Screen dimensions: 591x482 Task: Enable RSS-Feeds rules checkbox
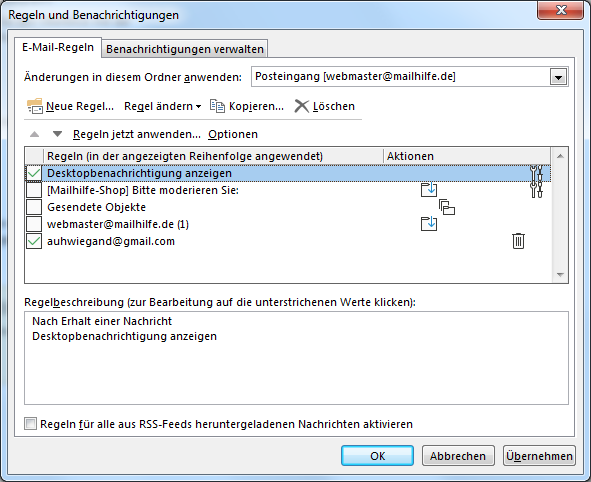tap(31, 424)
